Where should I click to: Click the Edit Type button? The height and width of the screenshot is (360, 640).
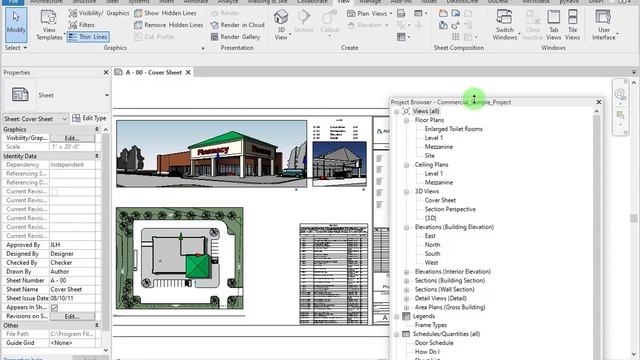coord(89,118)
